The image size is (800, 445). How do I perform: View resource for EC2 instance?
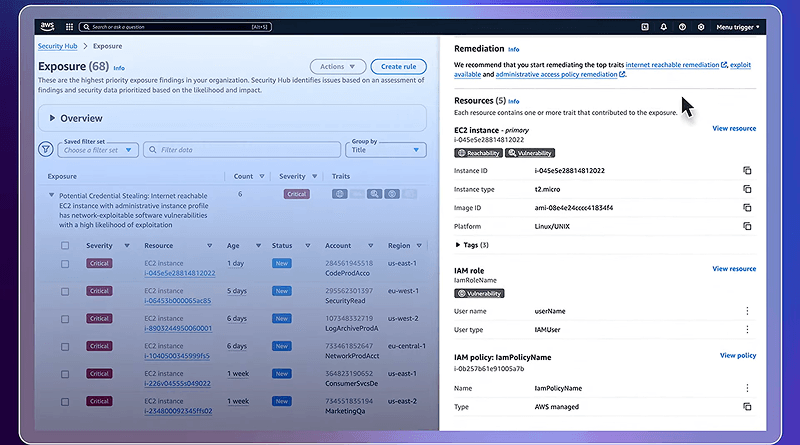point(734,128)
